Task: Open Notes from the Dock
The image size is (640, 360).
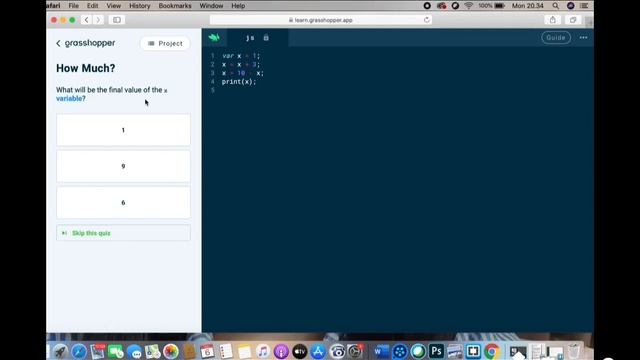Action: (x=244, y=351)
